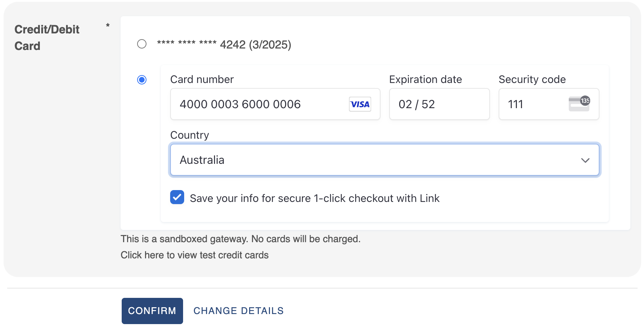Viewport: 644px width, 332px height.
Task: Click the VISA card brand icon
Action: pyautogui.click(x=360, y=104)
